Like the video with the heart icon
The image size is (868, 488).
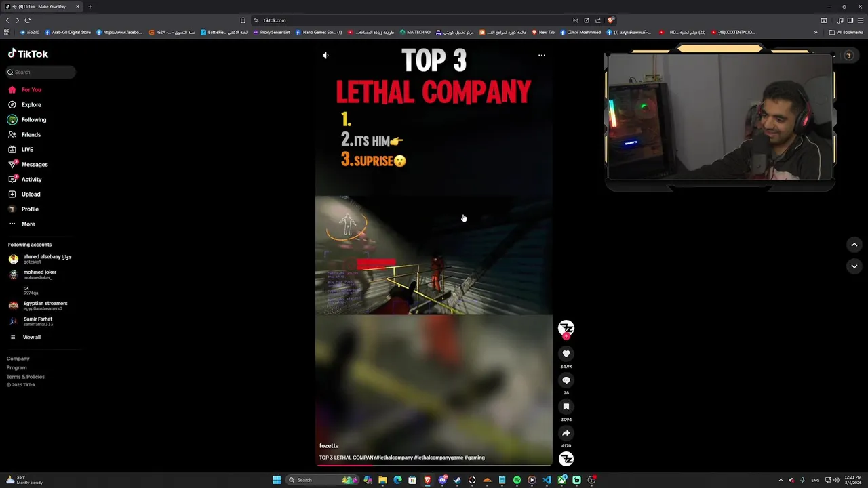566,354
